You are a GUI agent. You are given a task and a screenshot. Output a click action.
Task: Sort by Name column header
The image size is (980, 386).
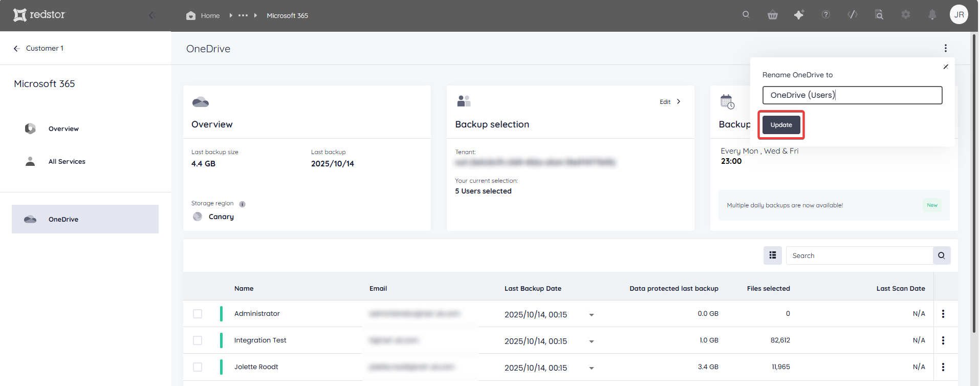244,289
